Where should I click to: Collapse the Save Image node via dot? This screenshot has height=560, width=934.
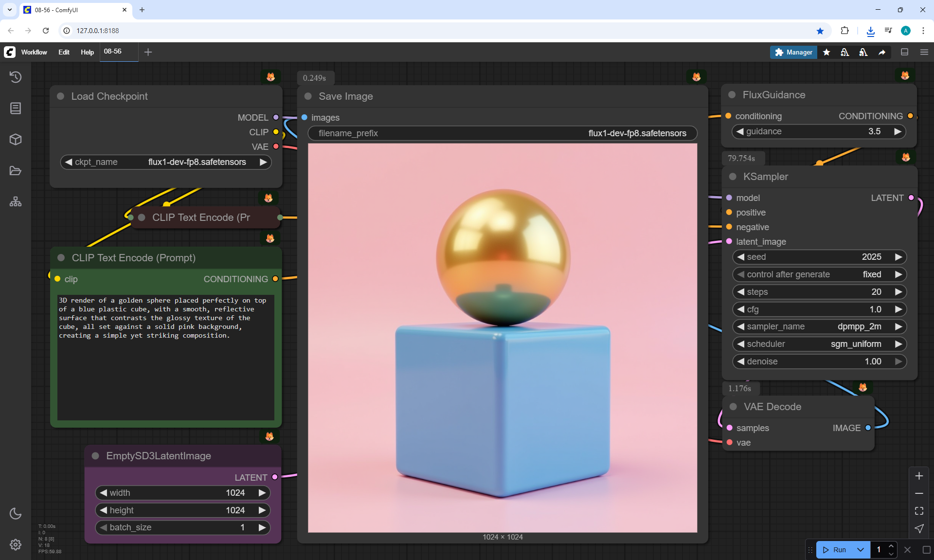308,96
